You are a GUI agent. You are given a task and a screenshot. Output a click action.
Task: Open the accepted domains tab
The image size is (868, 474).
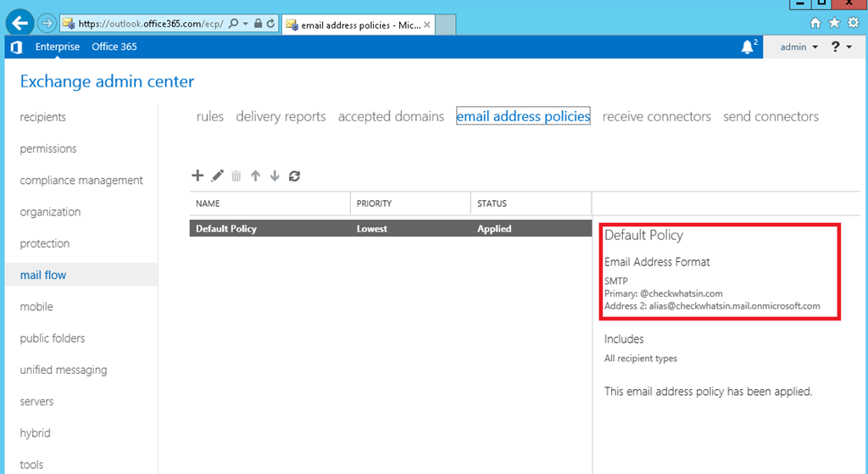click(391, 116)
